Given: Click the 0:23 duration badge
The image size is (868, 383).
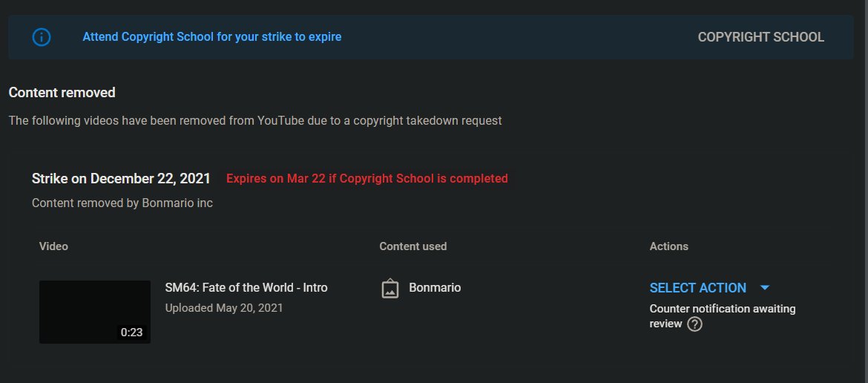Looking at the screenshot, I should click(132, 332).
